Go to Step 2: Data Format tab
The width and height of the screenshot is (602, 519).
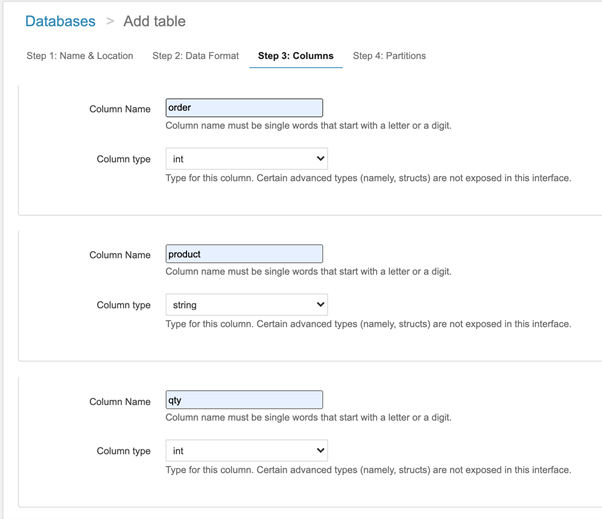click(x=195, y=56)
